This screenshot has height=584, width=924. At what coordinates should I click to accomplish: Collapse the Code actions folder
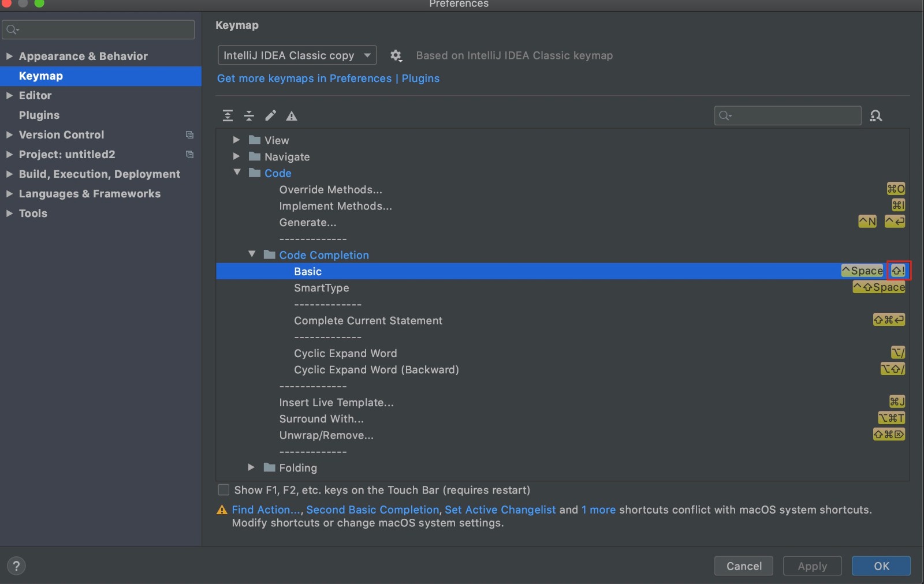(x=237, y=172)
